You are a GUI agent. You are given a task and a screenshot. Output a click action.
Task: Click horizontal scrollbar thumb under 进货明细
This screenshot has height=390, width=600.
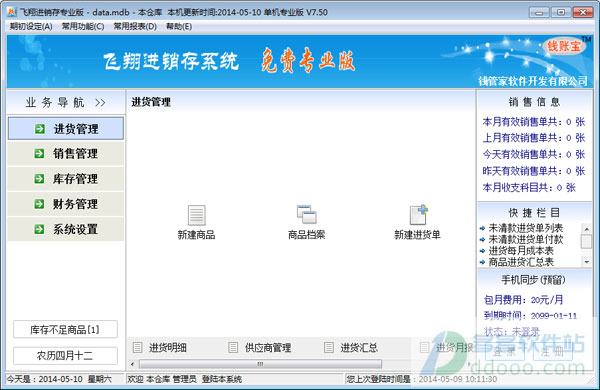260,364
